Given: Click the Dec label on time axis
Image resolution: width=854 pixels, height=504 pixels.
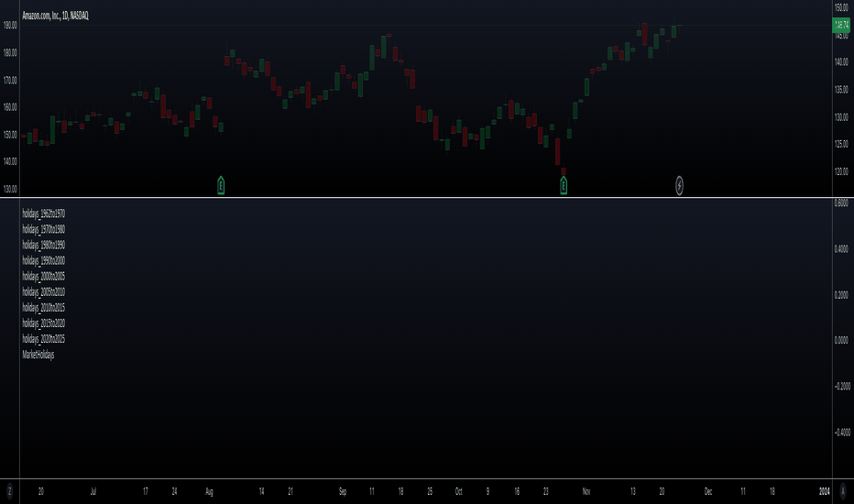Looking at the screenshot, I should [x=708, y=491].
